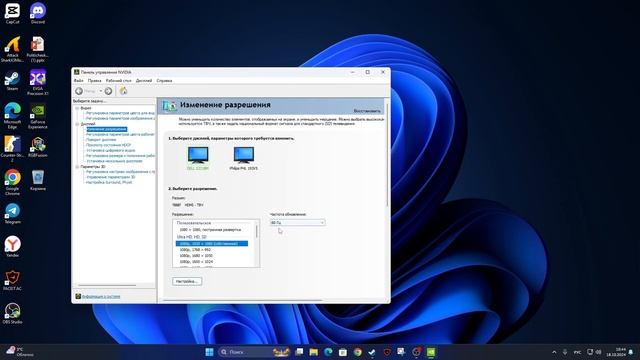Open the Правка menu
The width and height of the screenshot is (640, 360).
(95, 81)
